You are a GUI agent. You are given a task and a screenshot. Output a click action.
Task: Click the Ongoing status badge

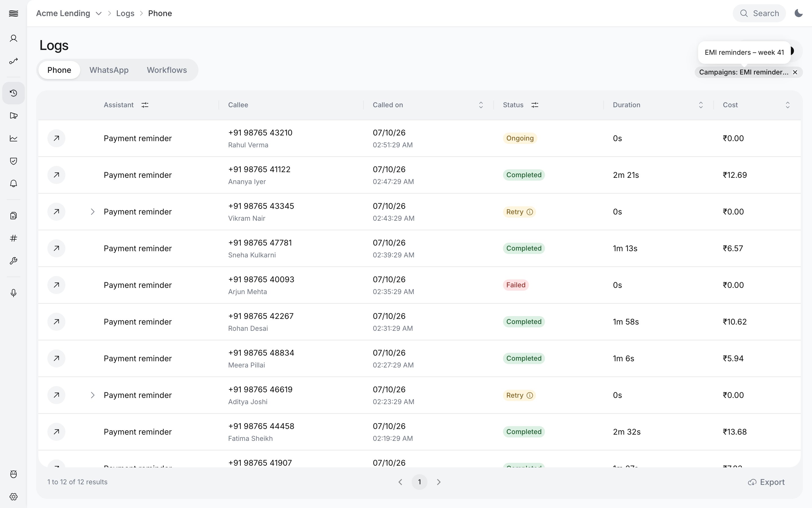click(520, 138)
